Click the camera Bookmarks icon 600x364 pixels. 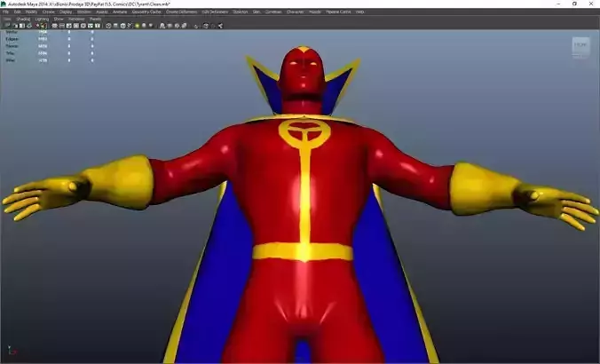22,26
